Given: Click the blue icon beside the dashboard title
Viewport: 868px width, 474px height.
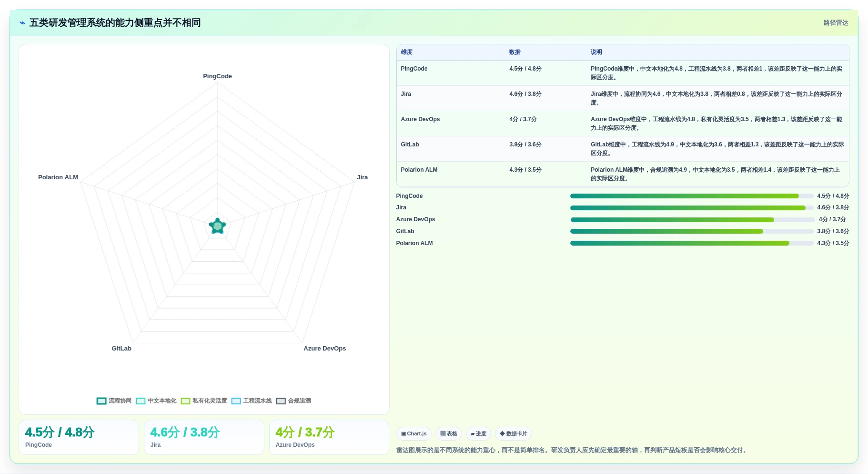Looking at the screenshot, I should pyautogui.click(x=22, y=23).
